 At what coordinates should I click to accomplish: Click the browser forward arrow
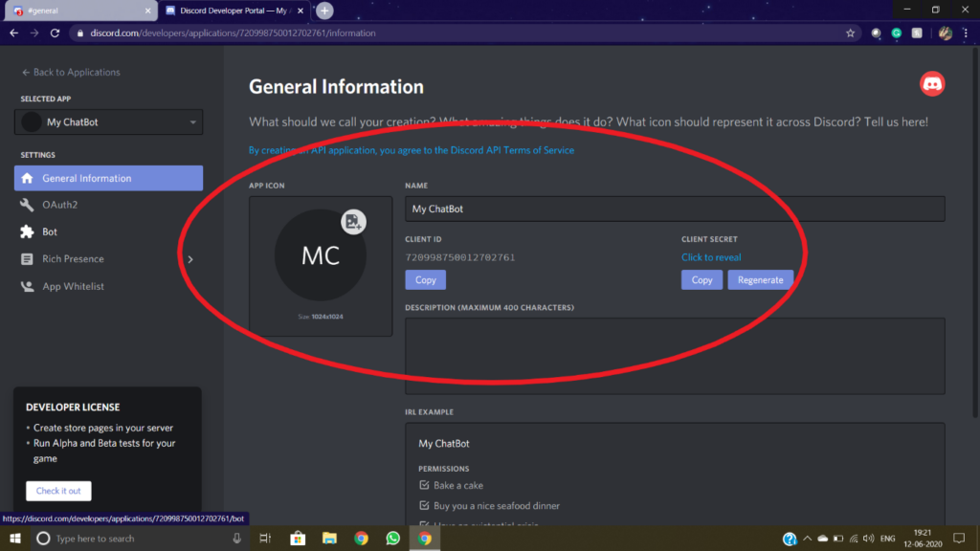pos(34,33)
